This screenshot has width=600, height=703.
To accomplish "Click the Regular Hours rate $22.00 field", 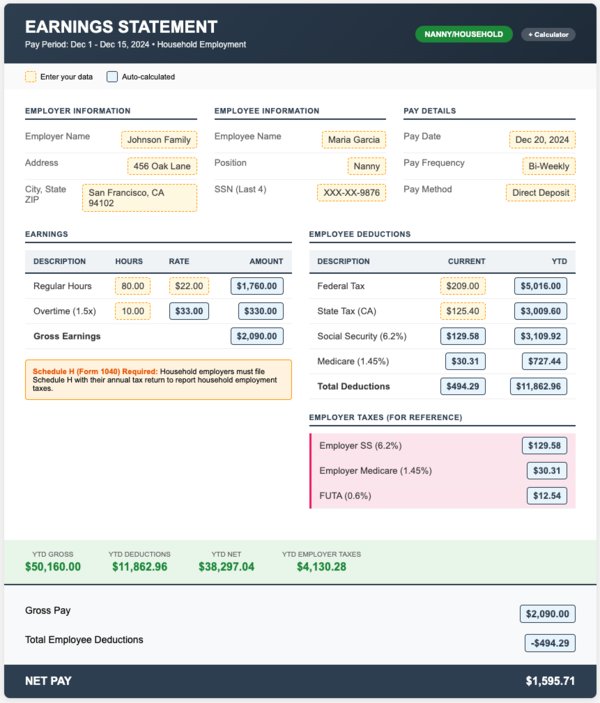I will click(188, 286).
